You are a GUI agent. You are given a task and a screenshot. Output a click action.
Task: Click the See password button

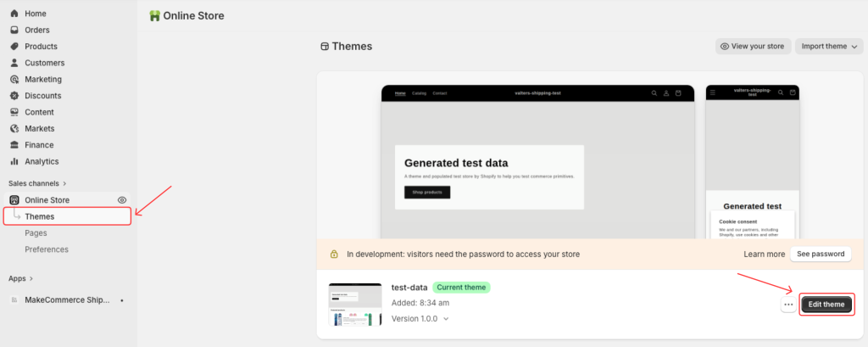pos(821,254)
